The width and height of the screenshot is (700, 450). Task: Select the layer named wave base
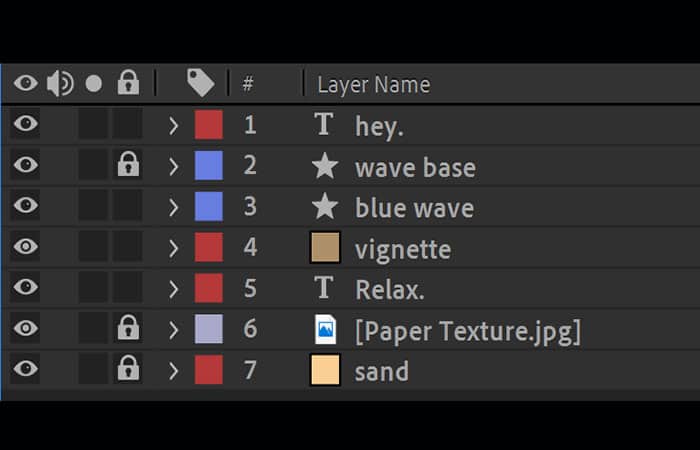[415, 168]
